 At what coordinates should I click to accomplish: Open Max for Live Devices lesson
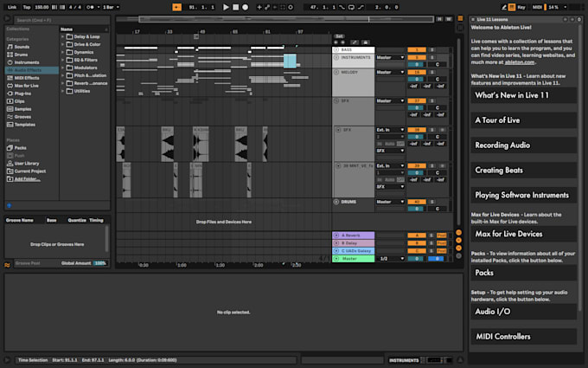pyautogui.click(x=523, y=234)
